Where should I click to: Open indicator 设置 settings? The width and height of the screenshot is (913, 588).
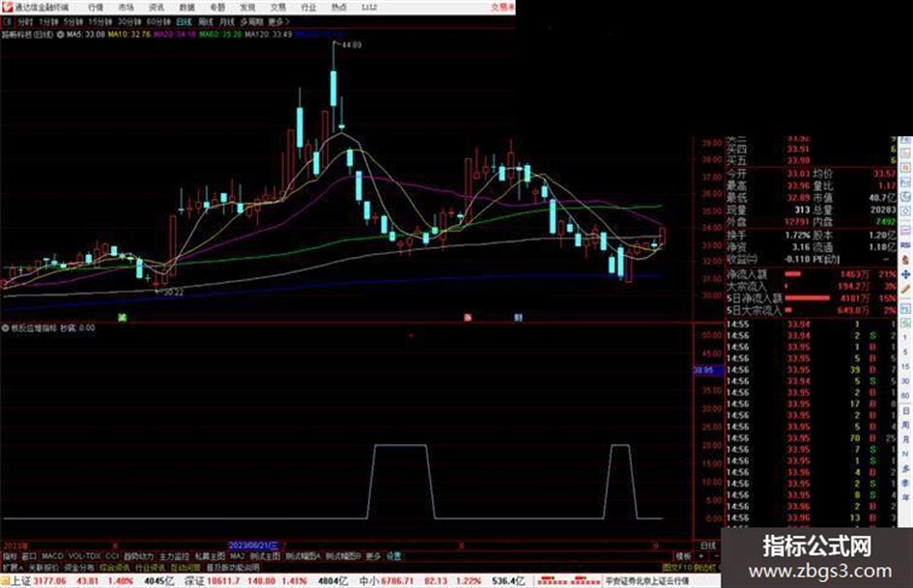393,556
